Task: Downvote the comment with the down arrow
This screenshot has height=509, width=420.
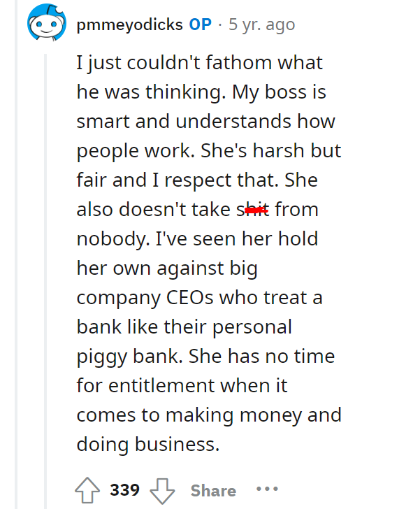Action: pos(162,491)
